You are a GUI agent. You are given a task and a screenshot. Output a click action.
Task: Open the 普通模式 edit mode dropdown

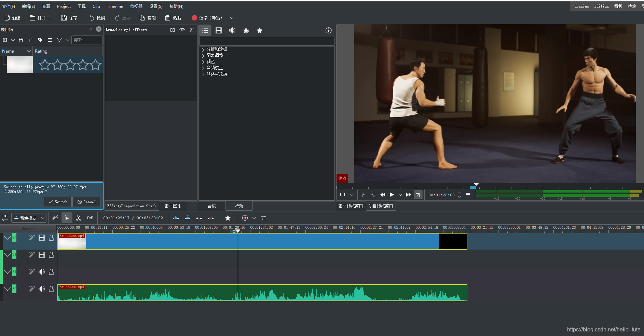(29, 218)
